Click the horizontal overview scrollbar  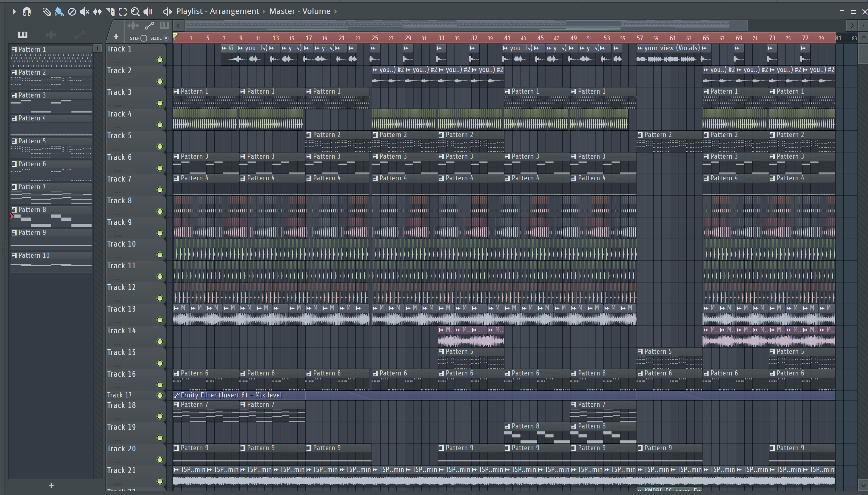click(x=466, y=25)
